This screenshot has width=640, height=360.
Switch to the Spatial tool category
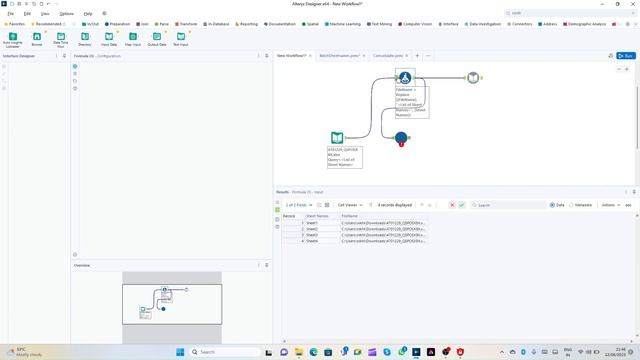[310, 24]
